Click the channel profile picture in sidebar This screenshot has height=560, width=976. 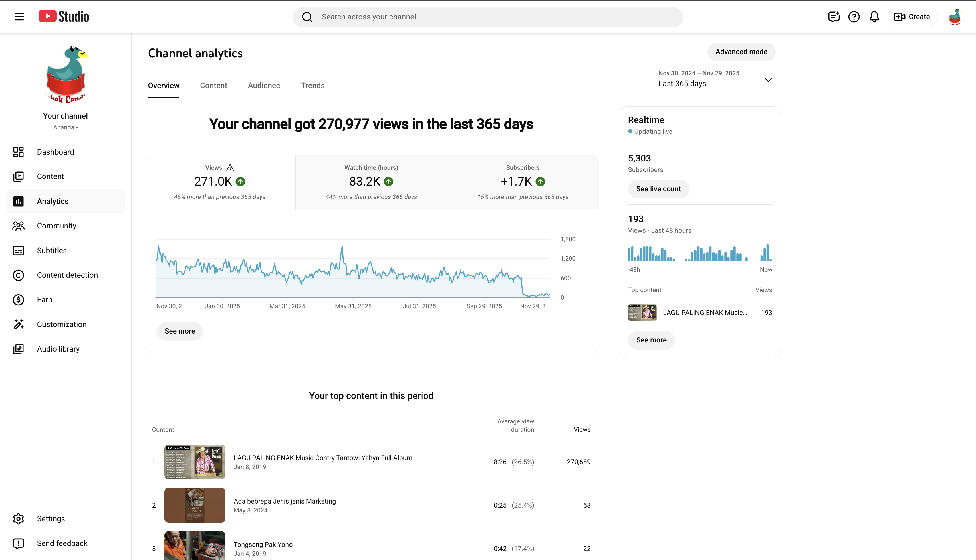[66, 74]
